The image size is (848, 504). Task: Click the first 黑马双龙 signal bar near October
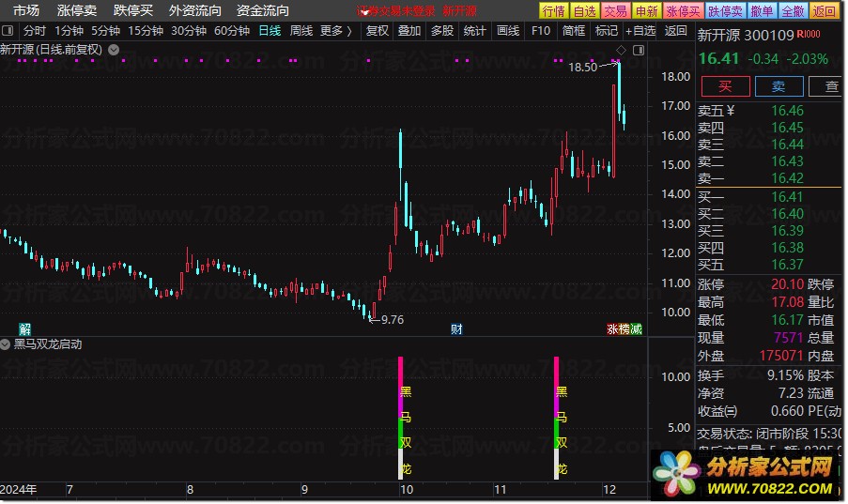[x=401, y=418]
